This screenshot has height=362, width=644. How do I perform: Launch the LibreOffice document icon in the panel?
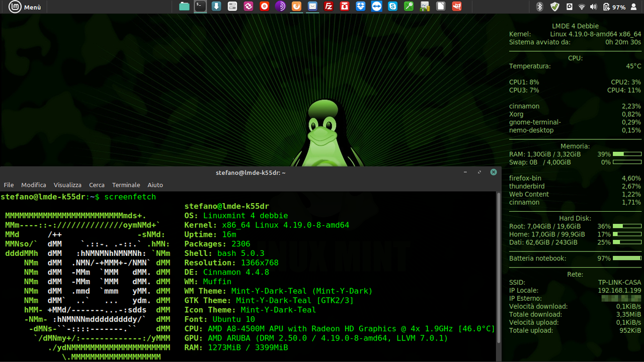tap(441, 7)
